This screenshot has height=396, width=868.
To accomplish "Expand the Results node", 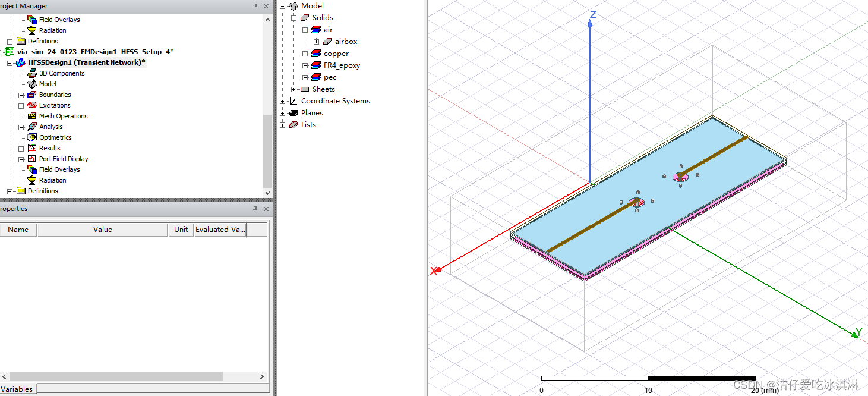I will pos(21,149).
